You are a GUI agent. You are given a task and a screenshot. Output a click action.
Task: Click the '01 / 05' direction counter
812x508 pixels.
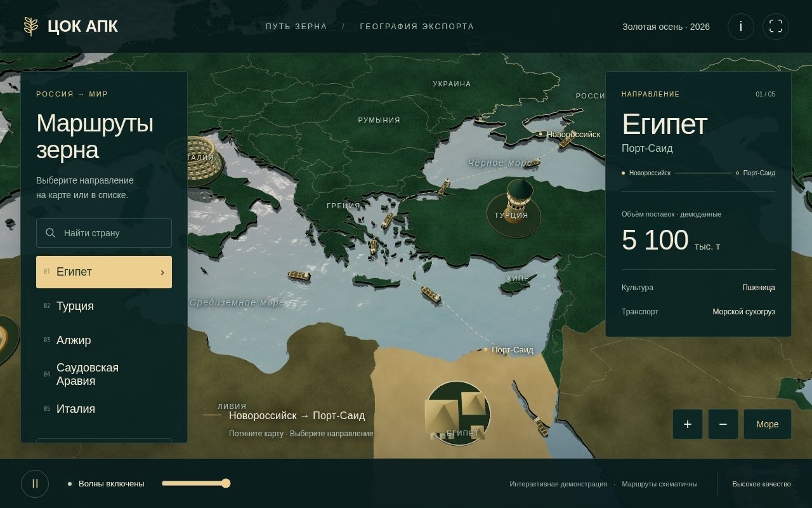[765, 94]
